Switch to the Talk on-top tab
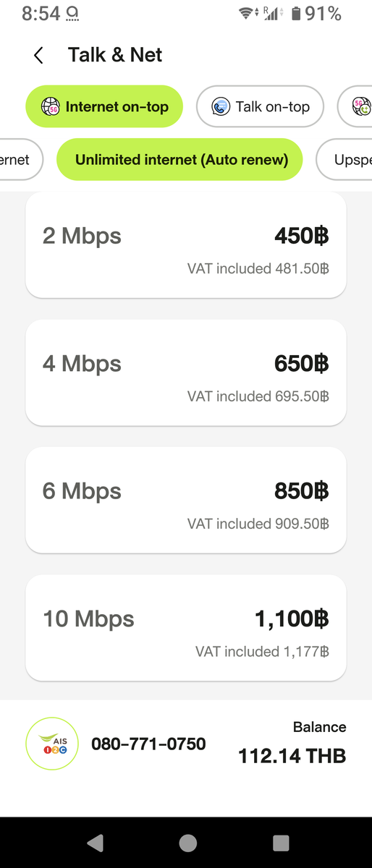 tap(260, 107)
